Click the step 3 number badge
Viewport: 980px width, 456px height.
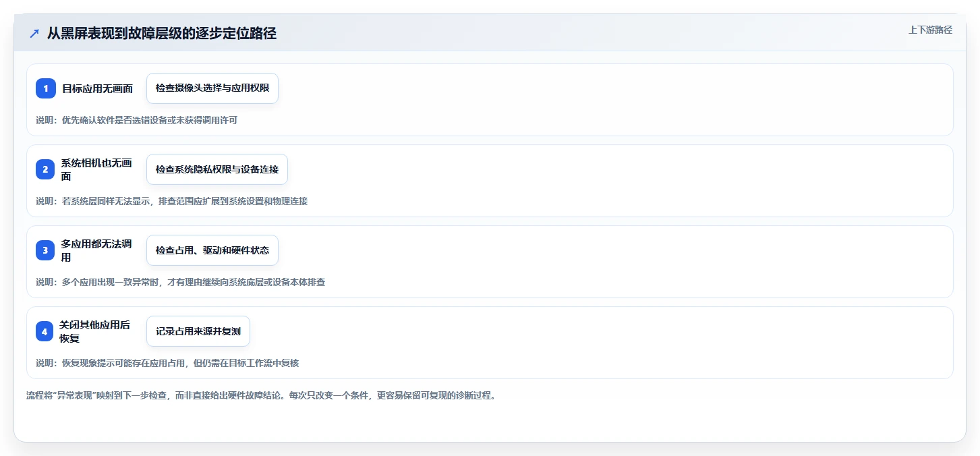point(45,250)
